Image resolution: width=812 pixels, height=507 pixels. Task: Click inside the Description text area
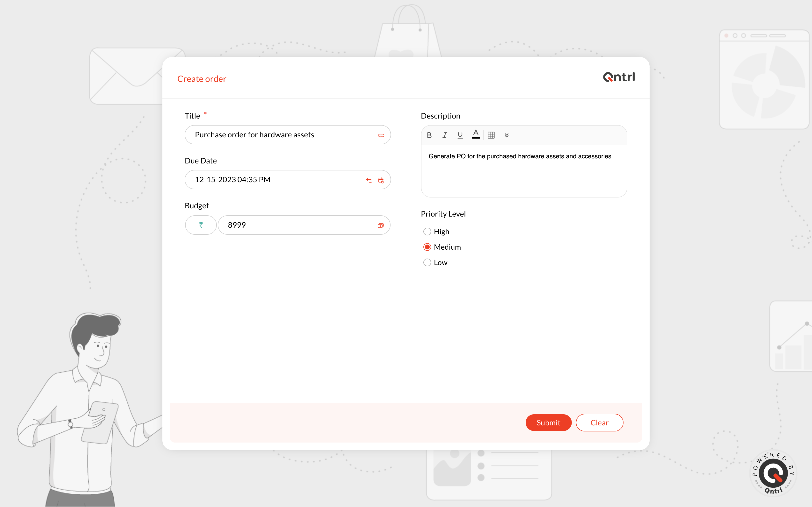[x=523, y=174]
